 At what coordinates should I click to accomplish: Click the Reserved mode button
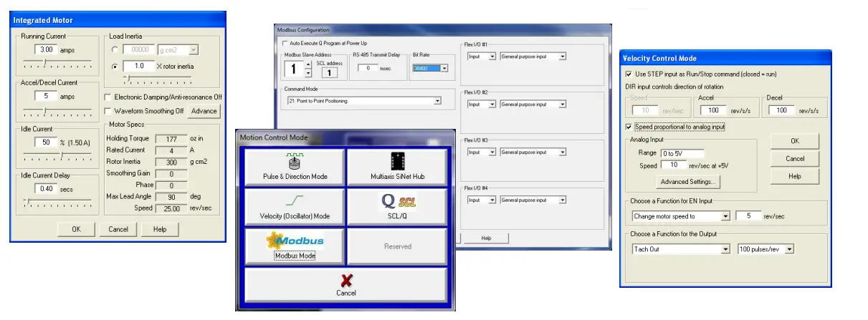coord(397,246)
